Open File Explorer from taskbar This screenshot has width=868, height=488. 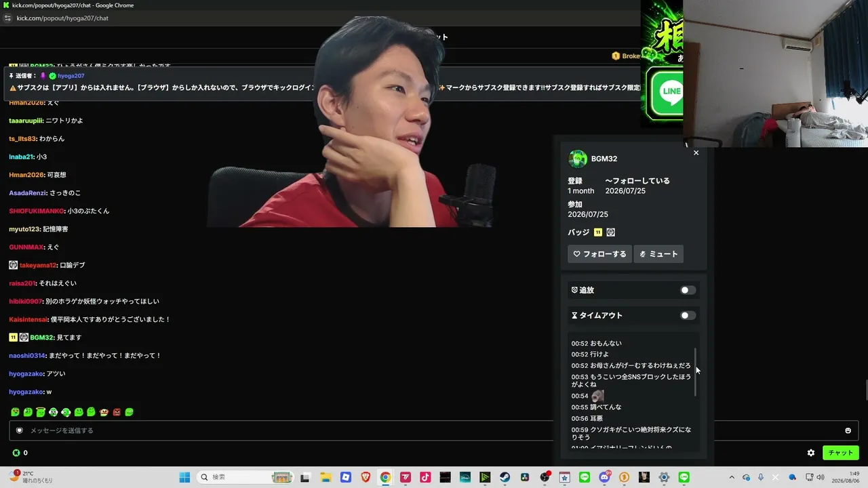[325, 477]
